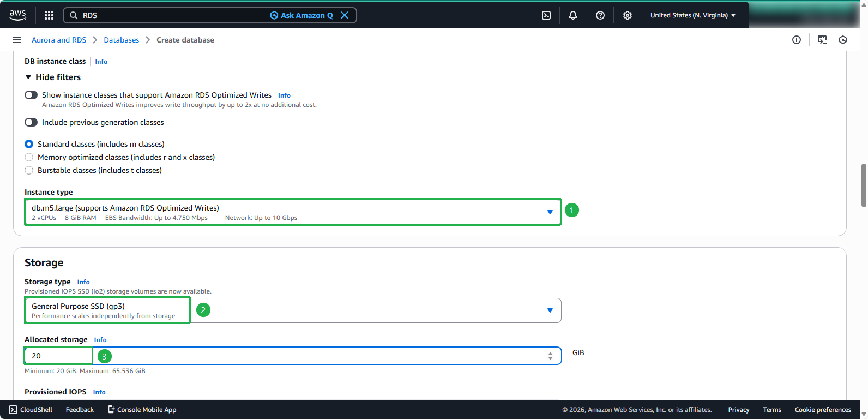This screenshot has height=419, width=868.
Task: Collapse the Hide filters section
Action: pos(53,77)
